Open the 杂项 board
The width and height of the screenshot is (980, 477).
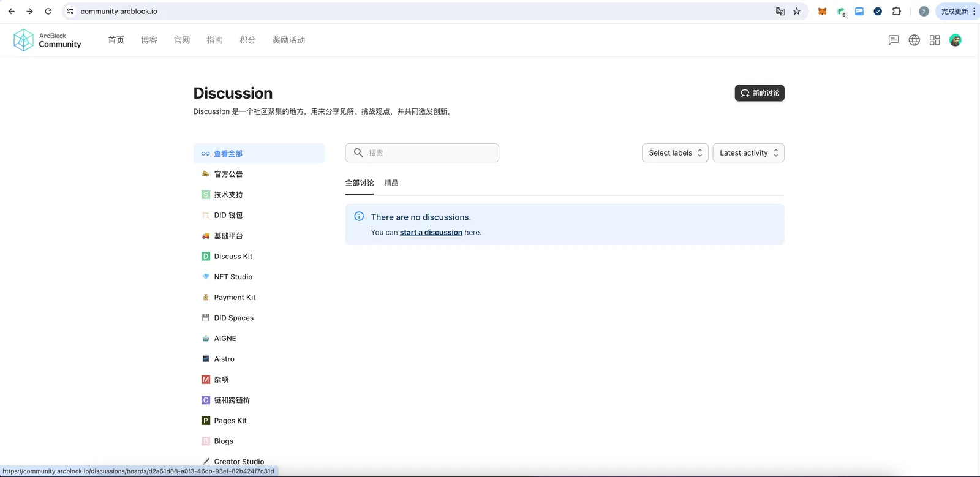[x=259, y=380]
